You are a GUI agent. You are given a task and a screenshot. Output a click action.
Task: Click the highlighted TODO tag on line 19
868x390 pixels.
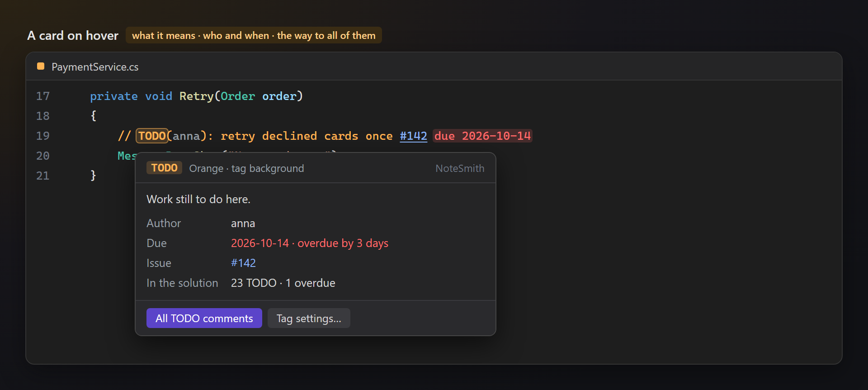[152, 136]
